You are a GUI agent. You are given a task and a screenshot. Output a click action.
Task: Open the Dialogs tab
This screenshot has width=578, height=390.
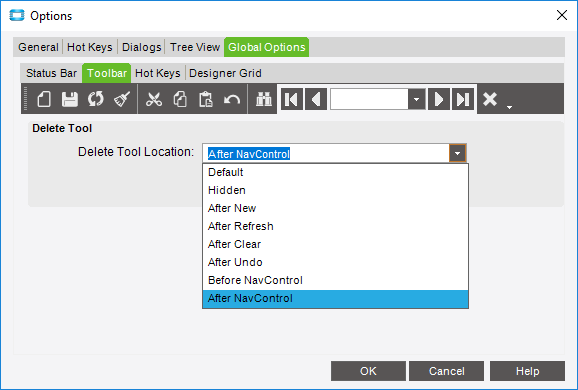[142, 47]
